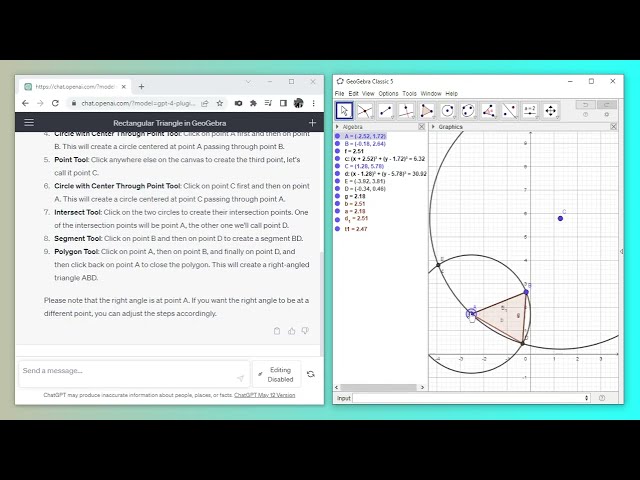Select the Polygon tool in GeoGebra
The height and width of the screenshot is (480, 640).
tap(427, 111)
